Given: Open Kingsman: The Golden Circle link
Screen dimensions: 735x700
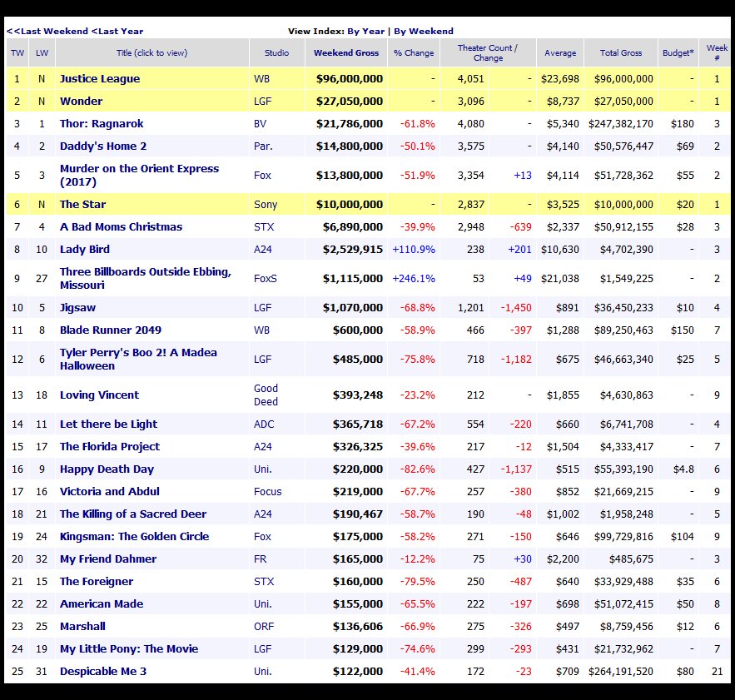Looking at the screenshot, I should click(134, 536).
